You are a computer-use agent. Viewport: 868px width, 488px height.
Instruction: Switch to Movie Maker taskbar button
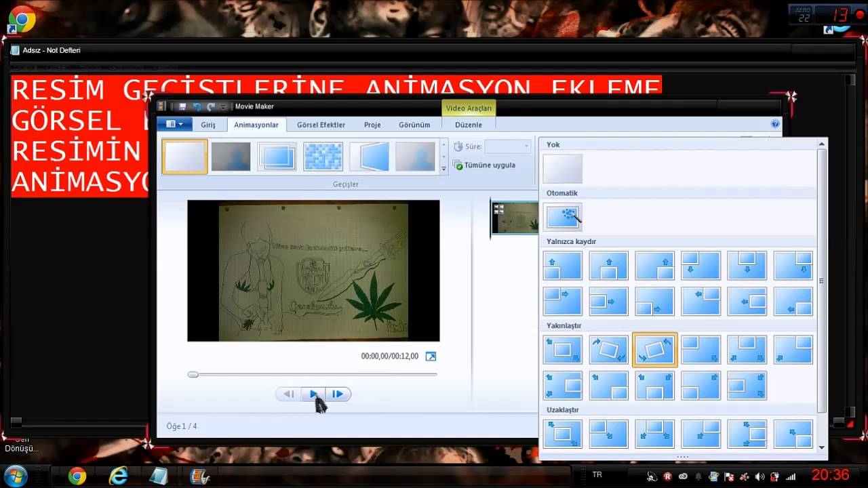click(x=200, y=476)
